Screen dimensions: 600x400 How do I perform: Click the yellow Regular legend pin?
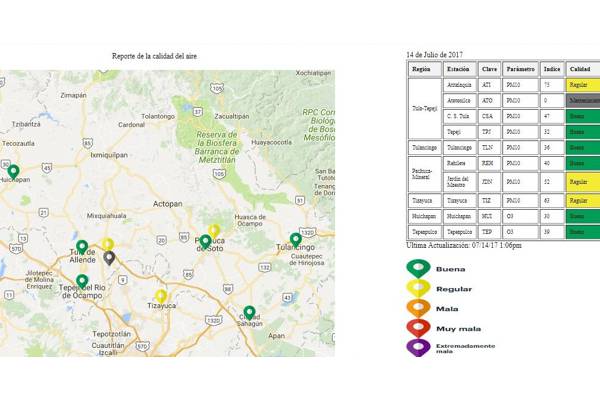tap(418, 289)
